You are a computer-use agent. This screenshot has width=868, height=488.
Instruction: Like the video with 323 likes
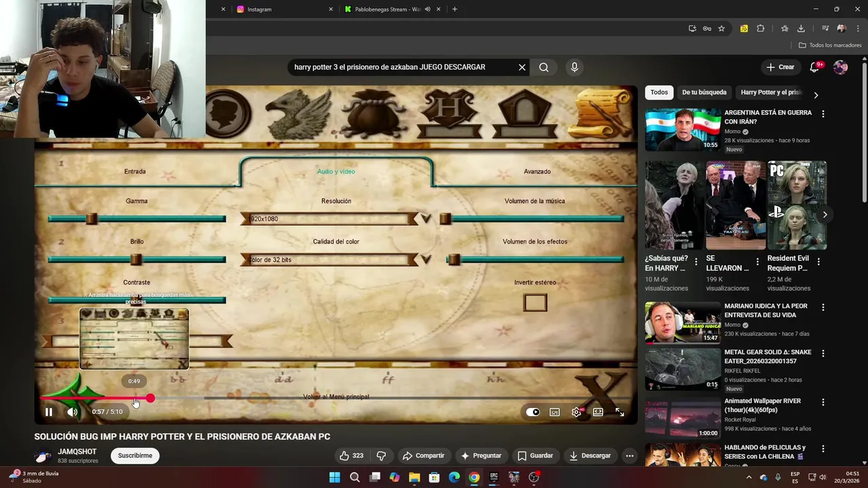pos(352,455)
